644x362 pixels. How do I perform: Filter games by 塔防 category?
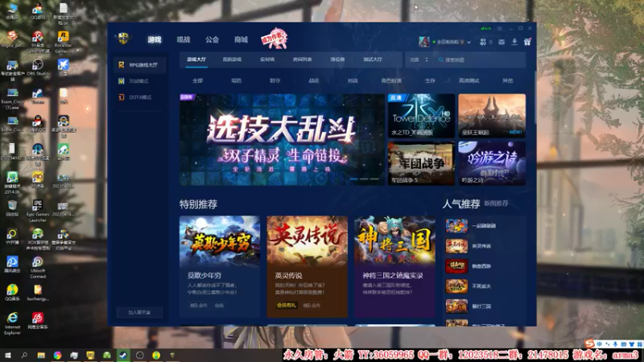[237, 81]
